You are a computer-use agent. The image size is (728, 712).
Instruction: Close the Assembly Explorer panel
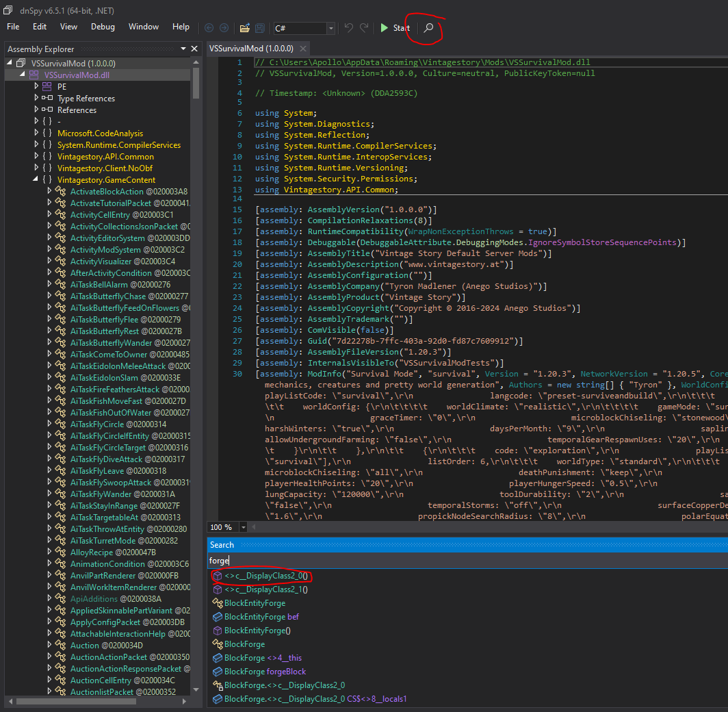195,49
